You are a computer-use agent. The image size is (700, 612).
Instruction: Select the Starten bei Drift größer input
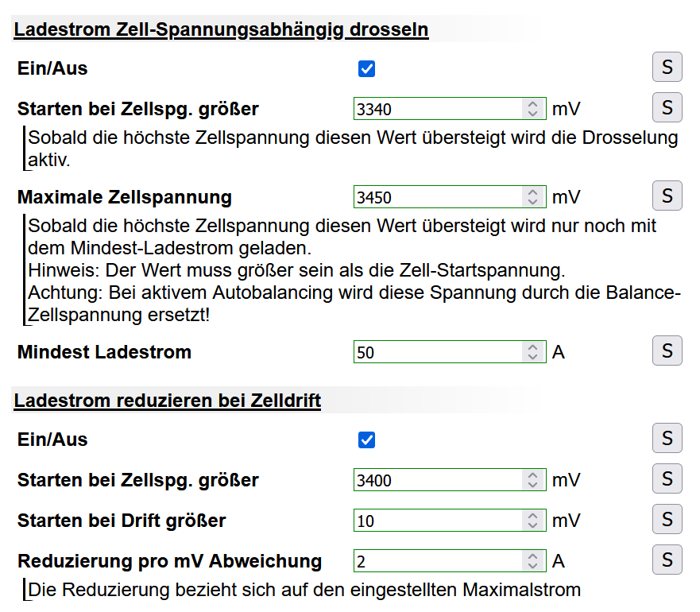tap(439, 521)
